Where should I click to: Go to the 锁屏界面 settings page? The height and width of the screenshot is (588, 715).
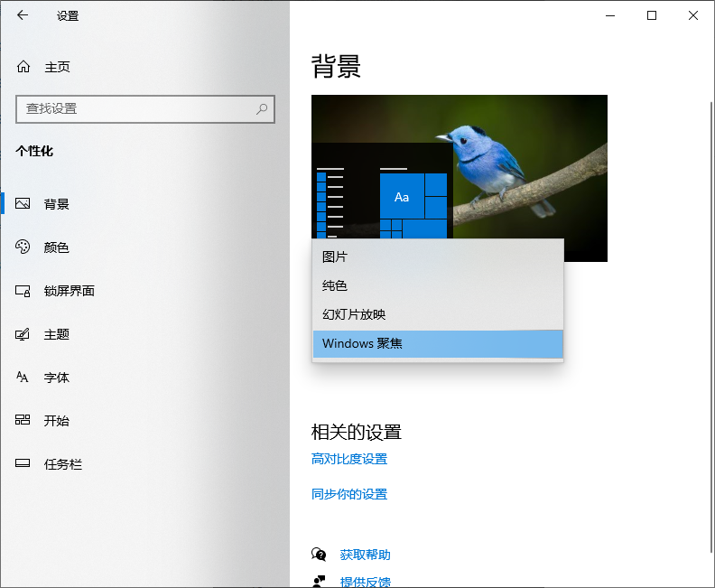click(x=70, y=291)
